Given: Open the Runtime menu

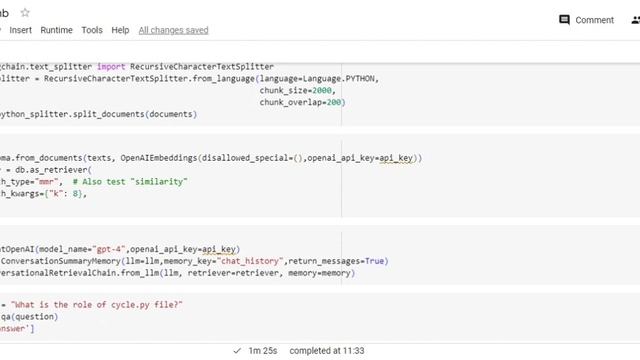Looking at the screenshot, I should pos(56,30).
